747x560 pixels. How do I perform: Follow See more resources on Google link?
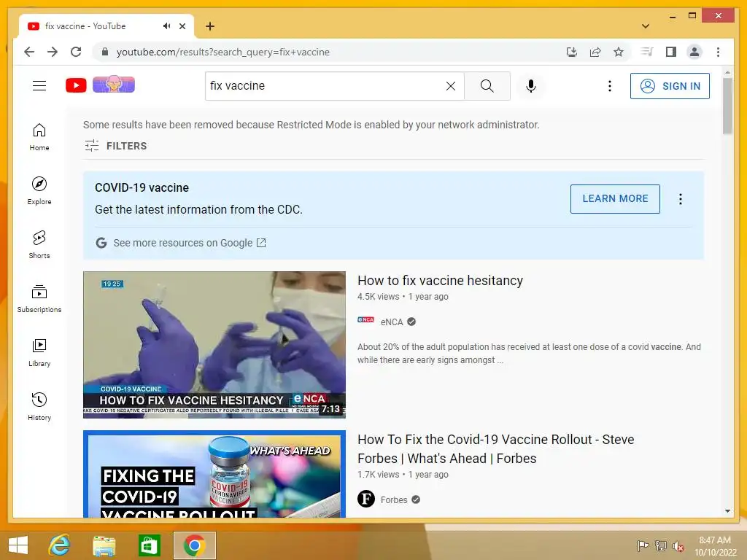coord(189,243)
